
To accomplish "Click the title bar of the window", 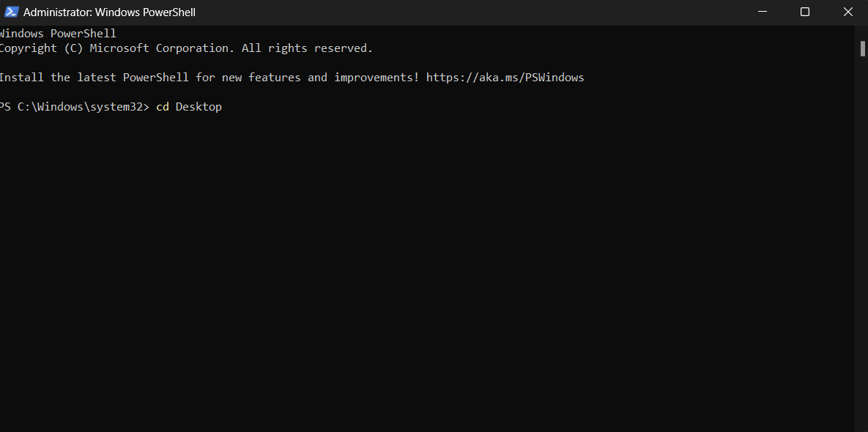I will point(439,12).
